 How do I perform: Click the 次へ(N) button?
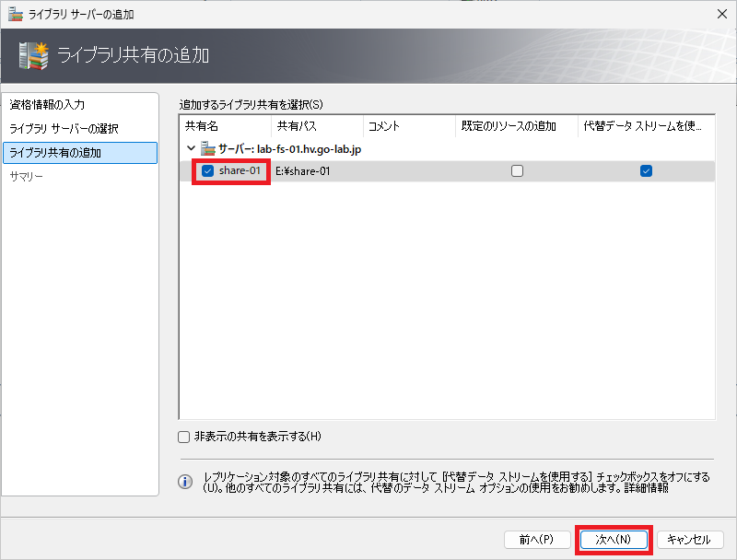click(x=614, y=540)
